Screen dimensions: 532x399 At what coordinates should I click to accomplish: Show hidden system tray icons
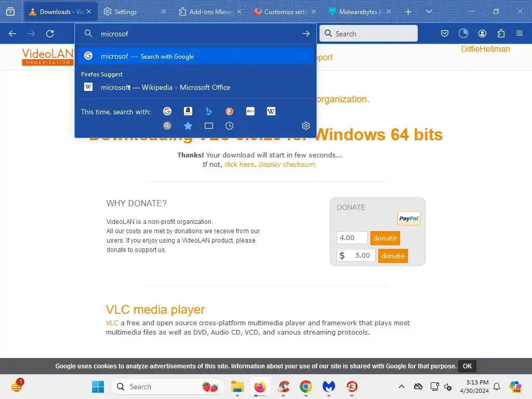[402, 387]
